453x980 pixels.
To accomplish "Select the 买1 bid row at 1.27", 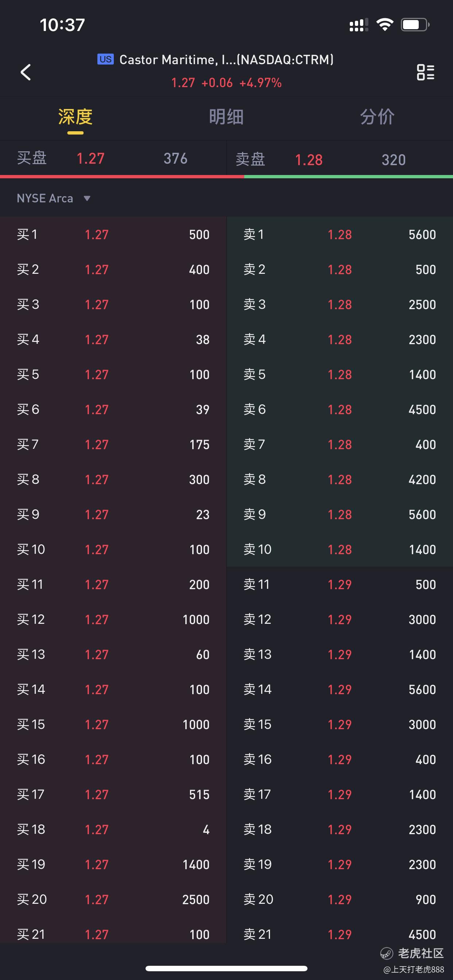I will (113, 234).
